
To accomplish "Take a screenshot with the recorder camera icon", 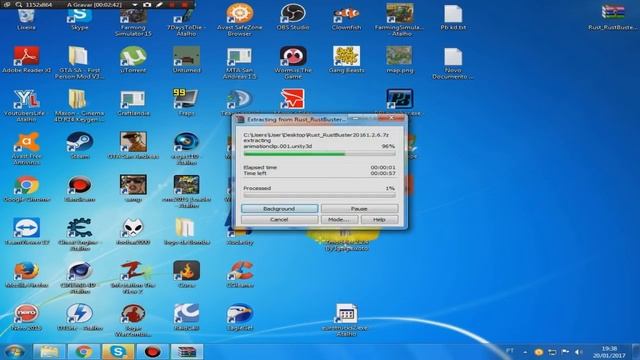I will [147, 5].
